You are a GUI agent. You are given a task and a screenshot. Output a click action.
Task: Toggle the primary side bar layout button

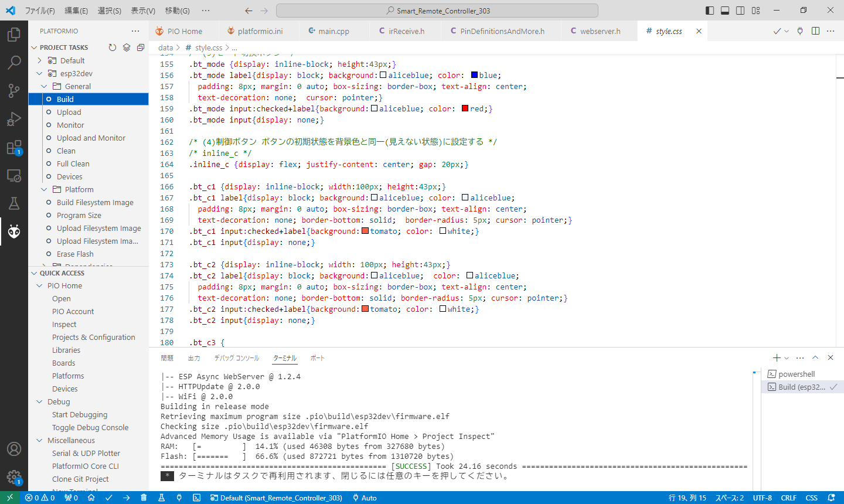pyautogui.click(x=710, y=11)
